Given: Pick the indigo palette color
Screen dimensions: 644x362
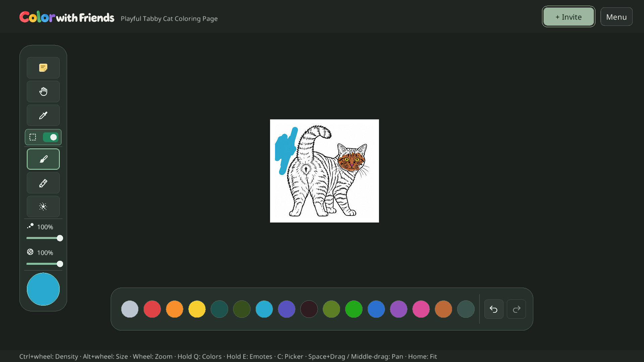Looking at the screenshot, I should [286, 309].
